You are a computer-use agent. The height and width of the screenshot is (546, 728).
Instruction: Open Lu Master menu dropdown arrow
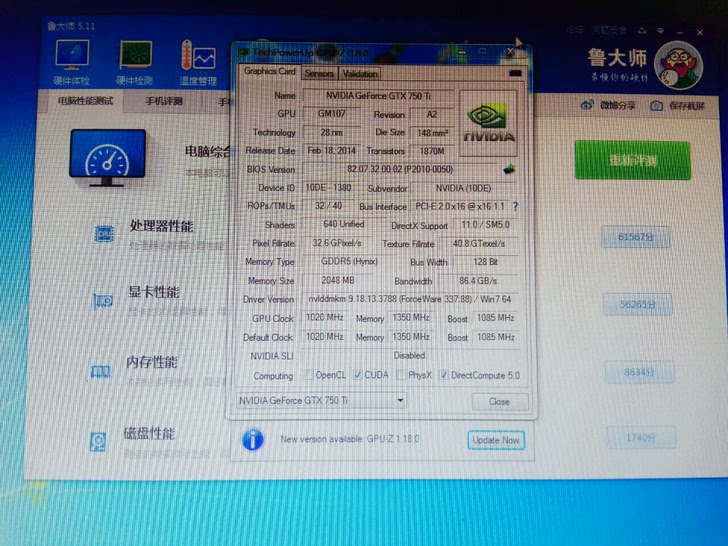(x=661, y=31)
